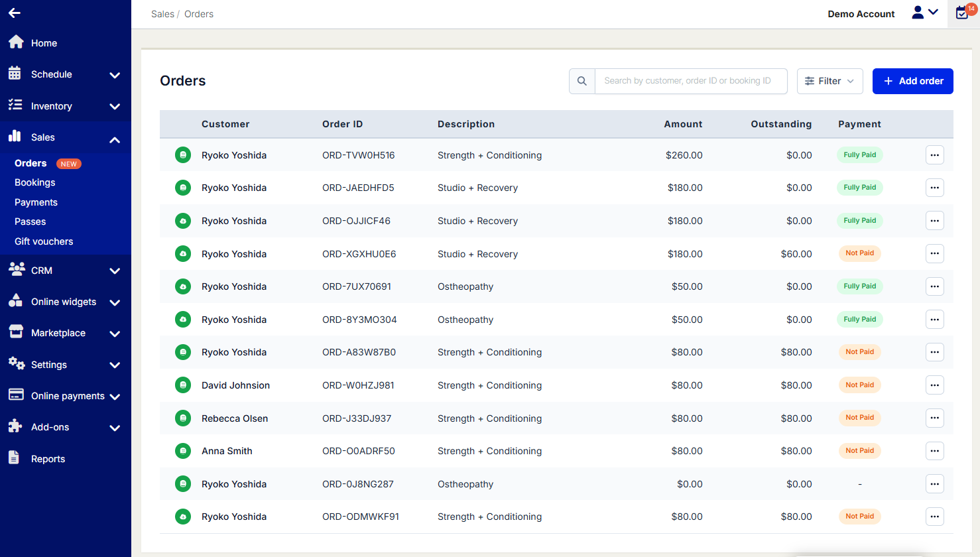
Task: Open actions menu for Anna Smith order
Action: click(x=935, y=451)
